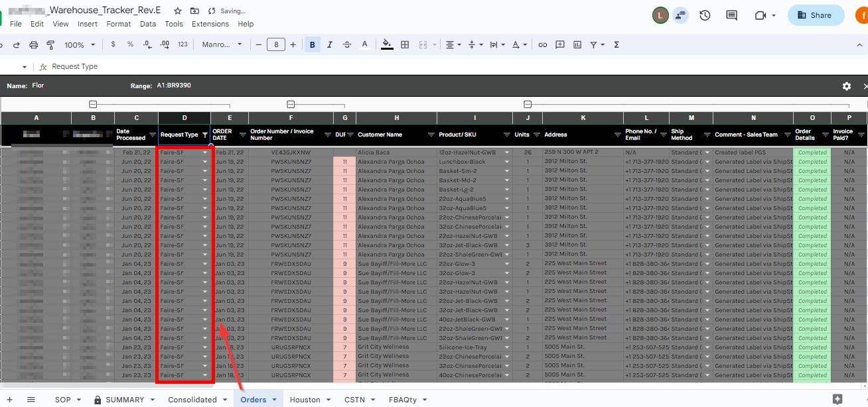Click the Share button
Screen dimensions: 868x407
point(816,15)
